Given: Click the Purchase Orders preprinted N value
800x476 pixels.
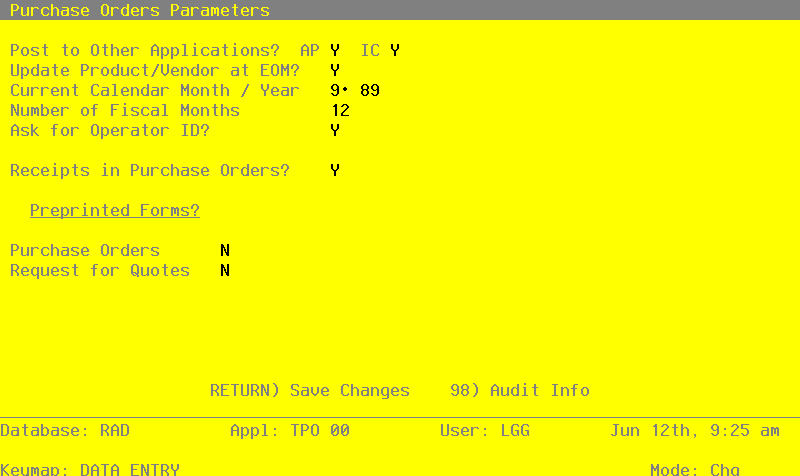Looking at the screenshot, I should 225,250.
